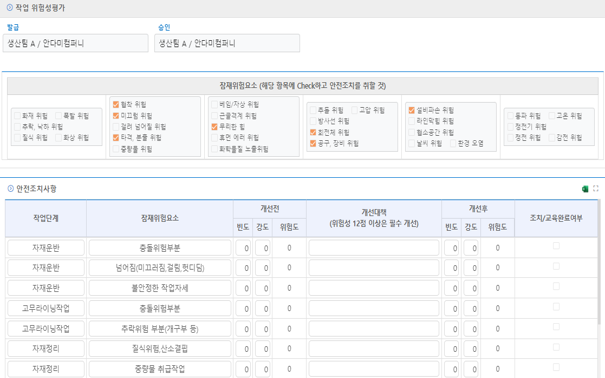Image resolution: width=605 pixels, height=378 pixels.
Task: Tick 조치/교육완료여부 checkbox in 넘어짐 row
Action: 556,266
